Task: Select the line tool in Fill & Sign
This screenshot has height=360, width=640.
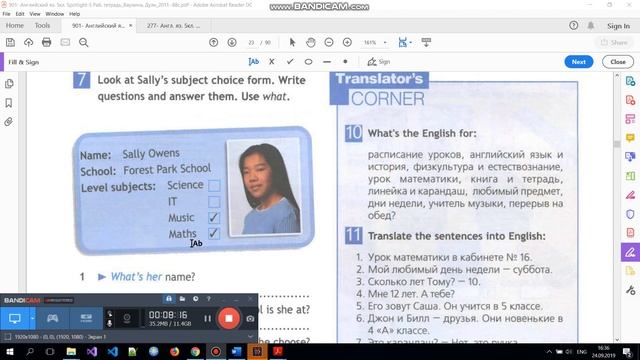Action: (327, 62)
